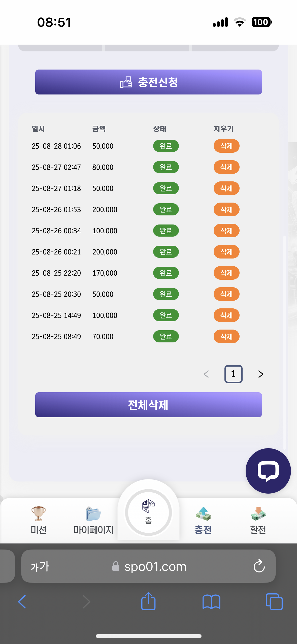Go to previous page chevron
This screenshot has height=644, width=297.
206,374
